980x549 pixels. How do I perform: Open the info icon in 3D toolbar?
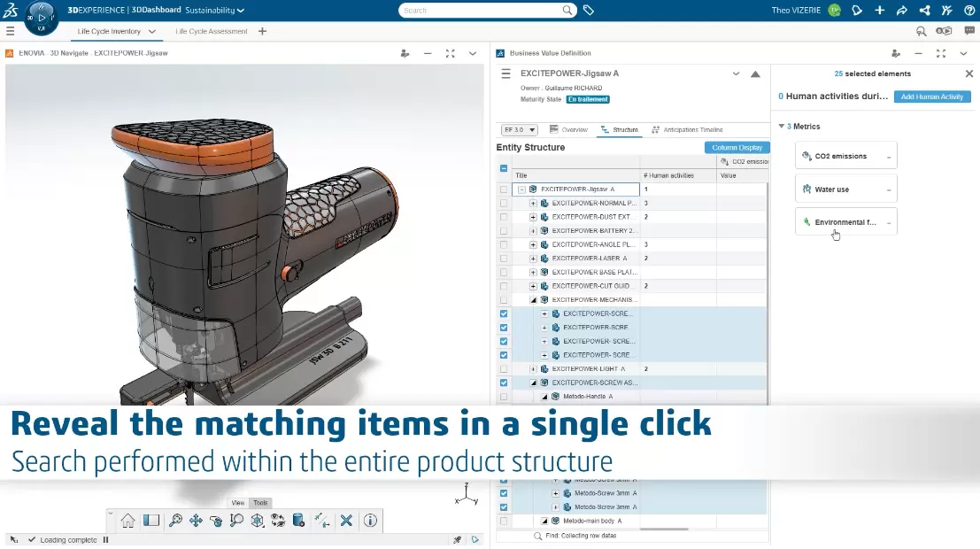(370, 521)
